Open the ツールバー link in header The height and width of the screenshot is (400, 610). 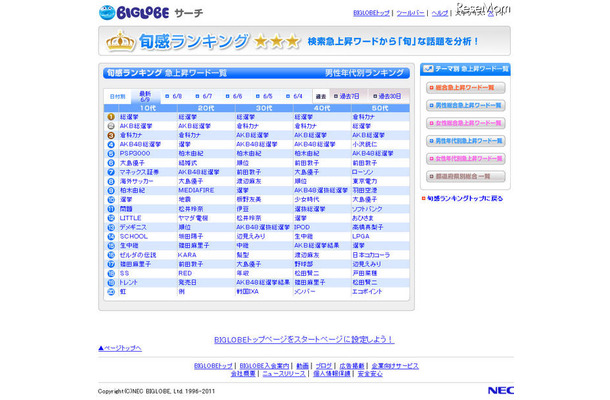410,13
